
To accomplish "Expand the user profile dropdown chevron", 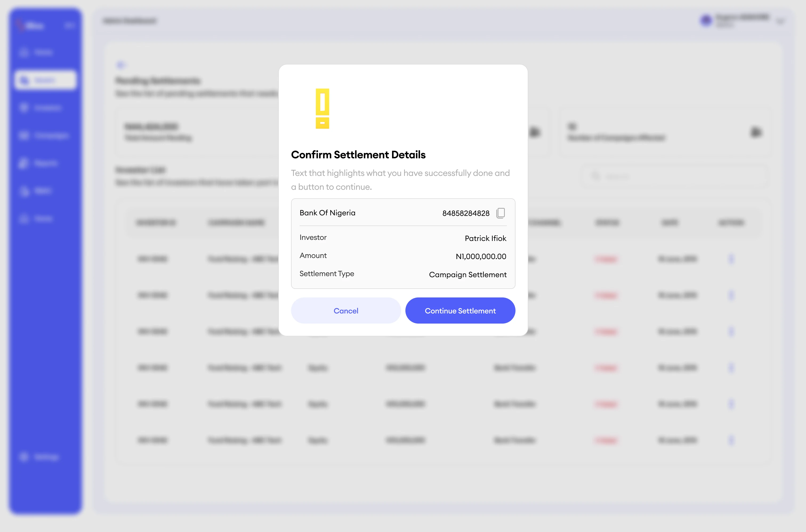I will coord(780,21).
